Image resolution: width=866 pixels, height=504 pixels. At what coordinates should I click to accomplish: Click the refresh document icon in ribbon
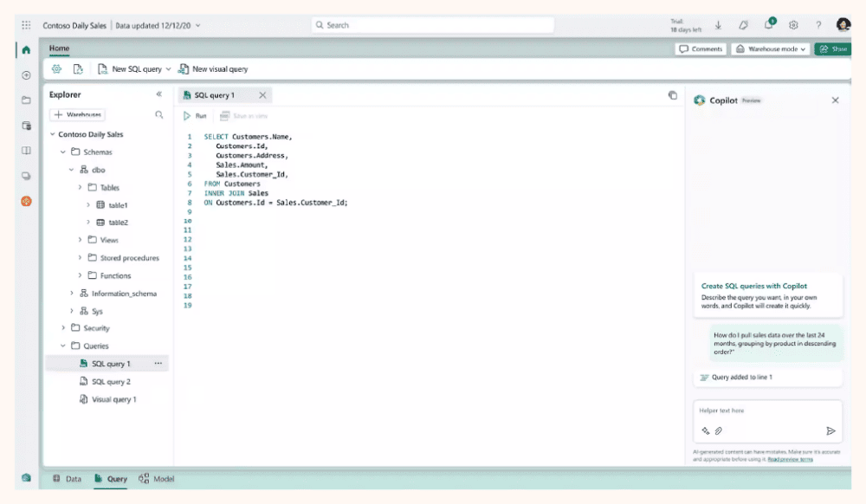pyautogui.click(x=78, y=69)
